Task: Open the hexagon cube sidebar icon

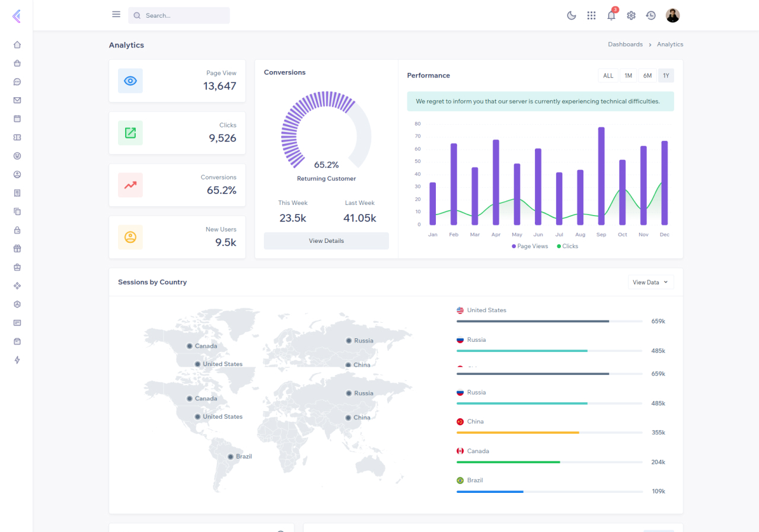Action: [x=17, y=304]
